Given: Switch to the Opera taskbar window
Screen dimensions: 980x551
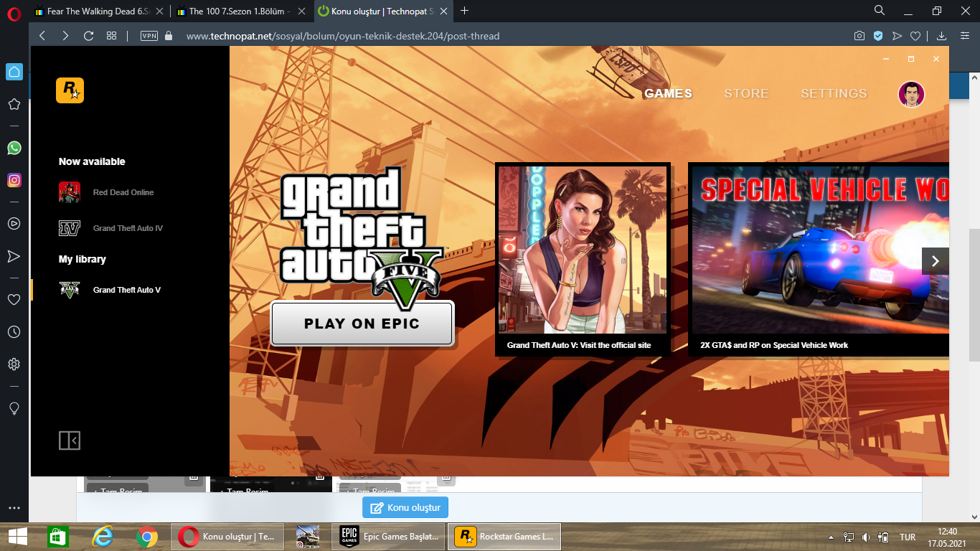Looking at the screenshot, I should click(x=227, y=536).
